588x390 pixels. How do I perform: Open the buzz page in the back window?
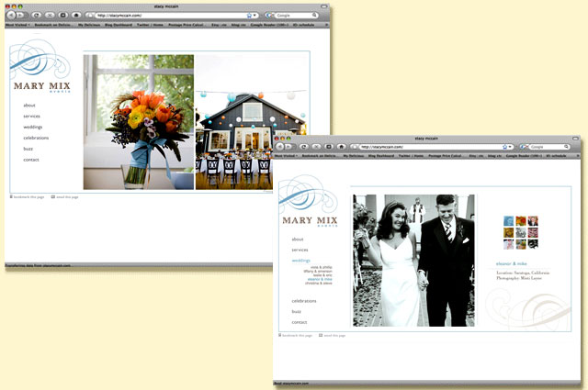pyautogui.click(x=28, y=149)
